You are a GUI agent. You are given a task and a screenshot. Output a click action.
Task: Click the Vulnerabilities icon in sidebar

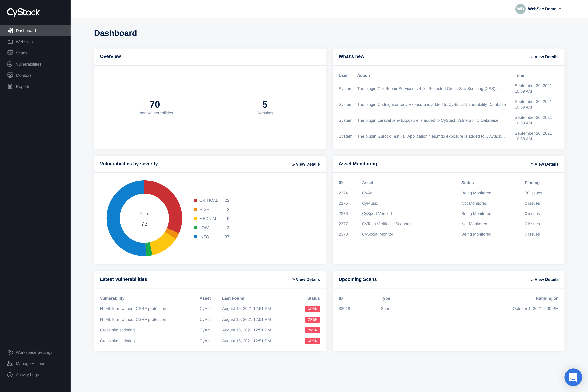[x=10, y=64]
